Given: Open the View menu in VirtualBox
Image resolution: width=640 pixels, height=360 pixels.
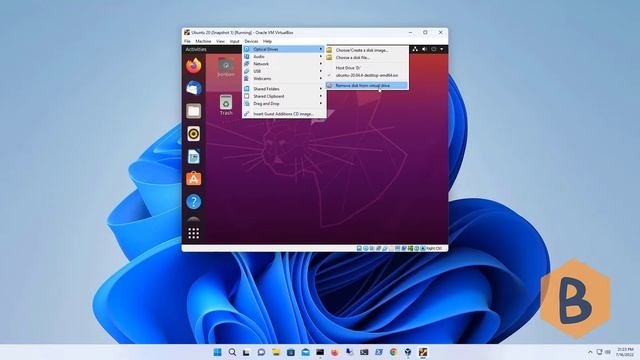Looking at the screenshot, I should click(x=220, y=41).
